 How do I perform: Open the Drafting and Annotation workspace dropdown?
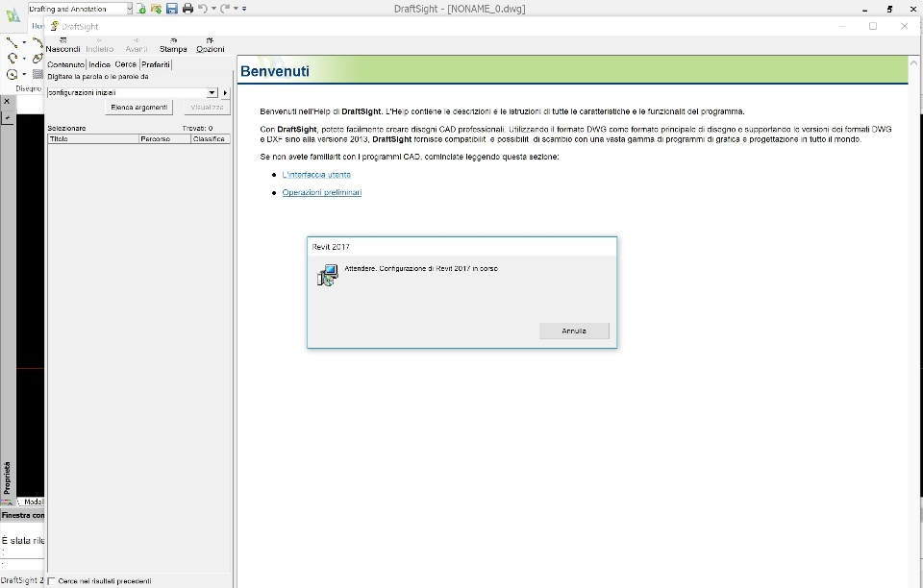pos(130,9)
